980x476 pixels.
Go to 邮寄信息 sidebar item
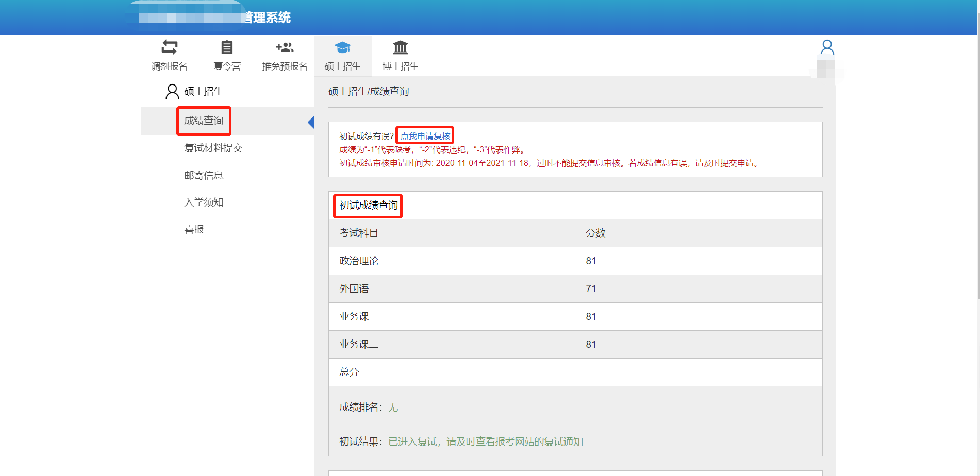point(204,176)
